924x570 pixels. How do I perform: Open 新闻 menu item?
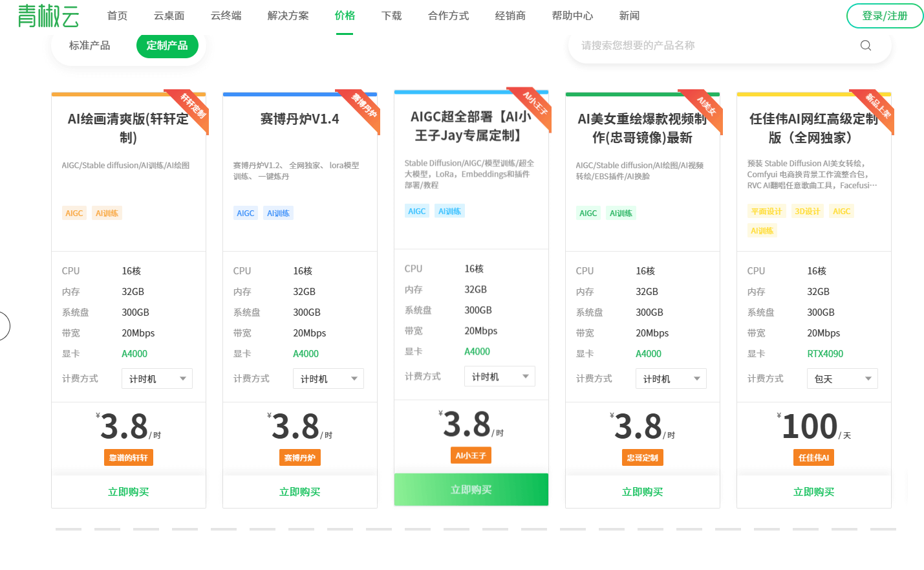pyautogui.click(x=629, y=16)
